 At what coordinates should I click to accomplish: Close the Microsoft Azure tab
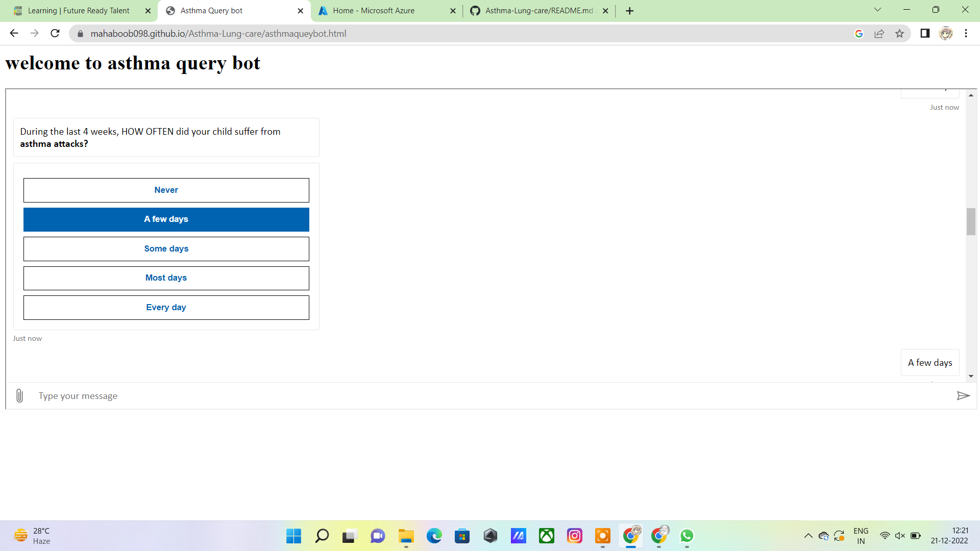click(453, 11)
